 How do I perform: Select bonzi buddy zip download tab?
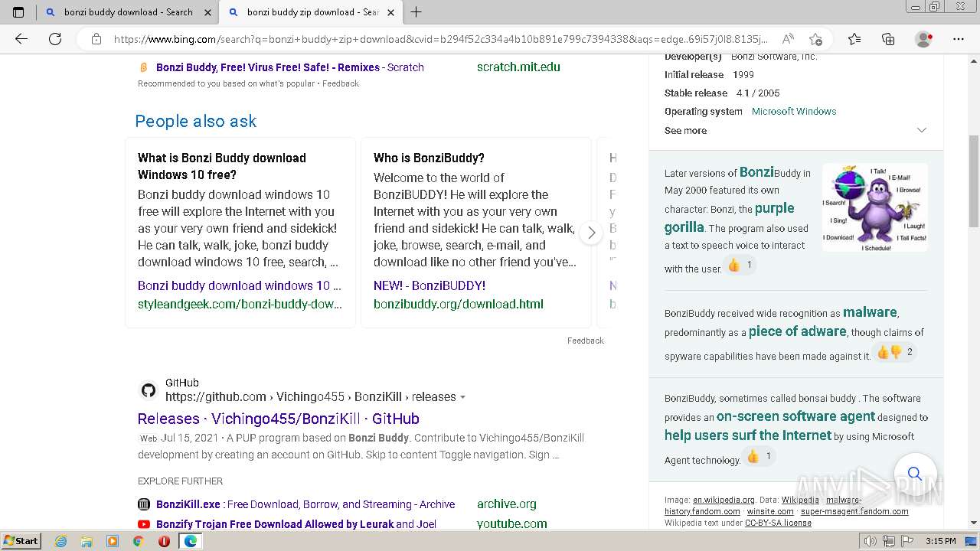coord(311,12)
